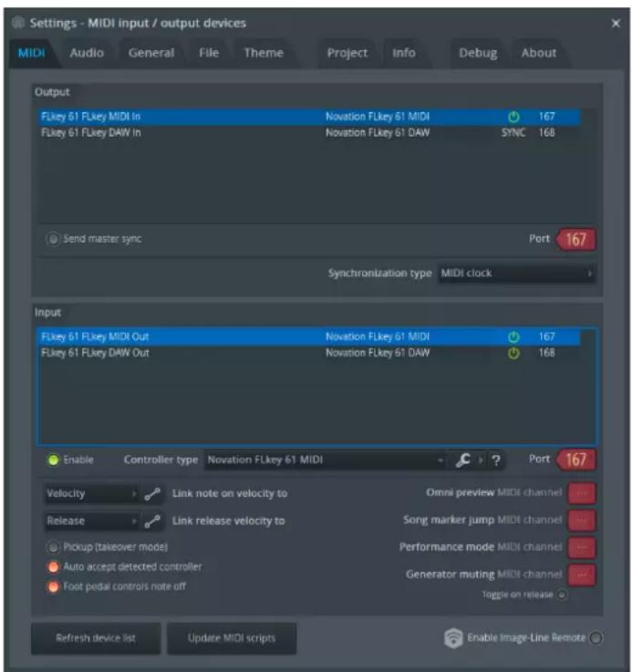
Task: Toggle Foot pedal controls note off
Action: [x=53, y=586]
